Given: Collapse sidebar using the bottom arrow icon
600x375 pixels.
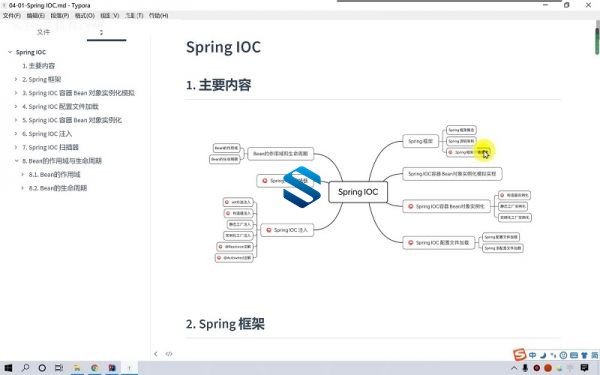Looking at the screenshot, I should point(156,354).
